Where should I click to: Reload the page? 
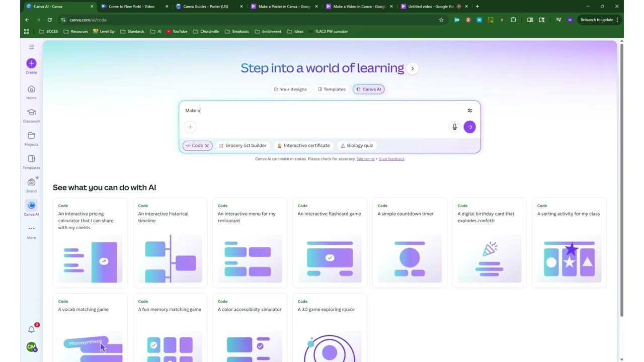[x=50, y=20]
